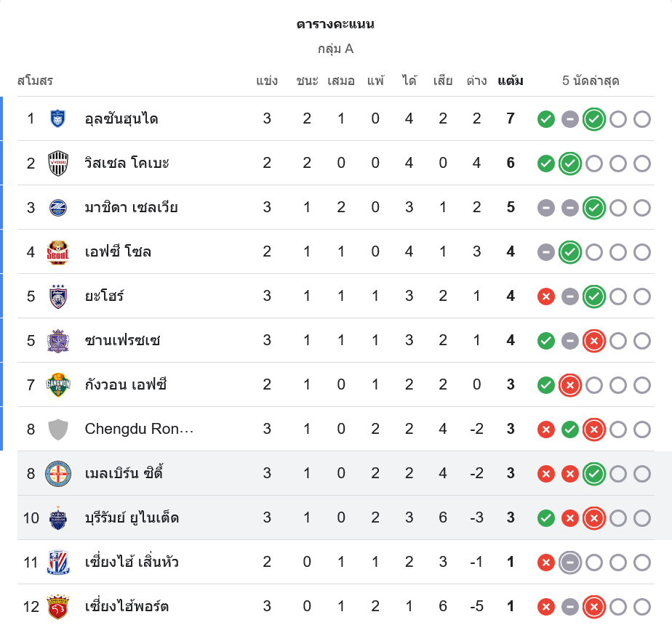Click ซานเฟรซเซ's latest highlighted loss result

click(594, 341)
